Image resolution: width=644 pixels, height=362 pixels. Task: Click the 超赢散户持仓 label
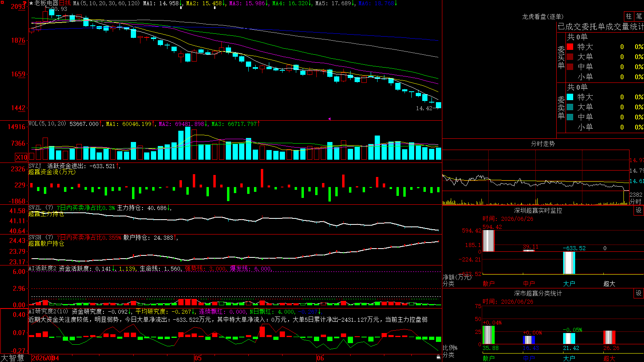click(46, 243)
